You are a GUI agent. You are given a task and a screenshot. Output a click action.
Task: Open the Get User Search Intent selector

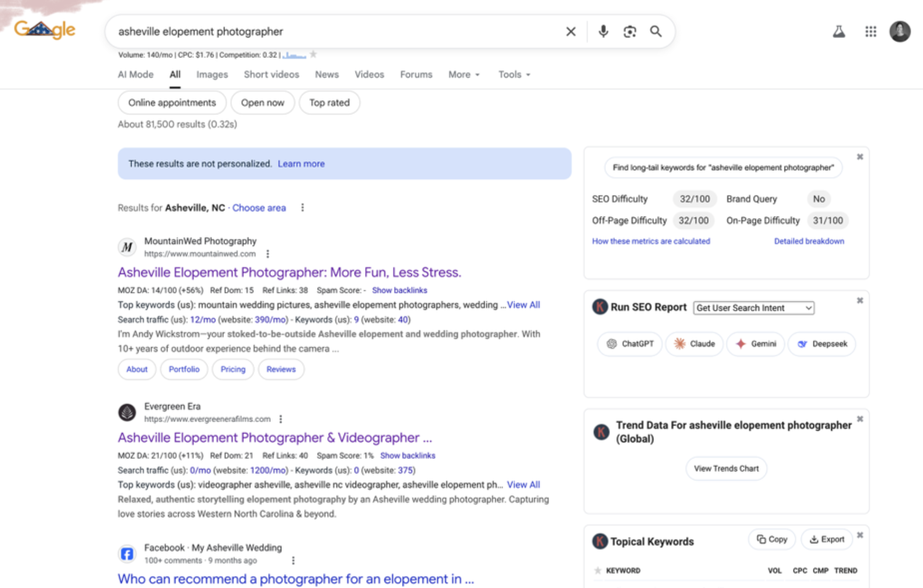[753, 308]
